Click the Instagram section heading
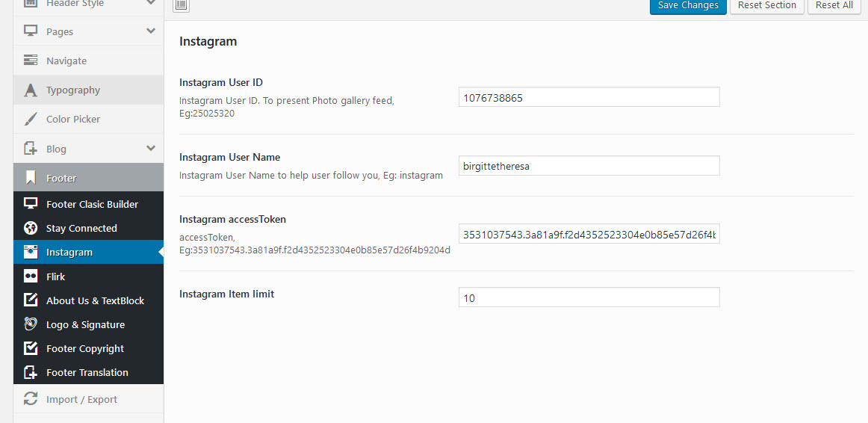 [208, 42]
